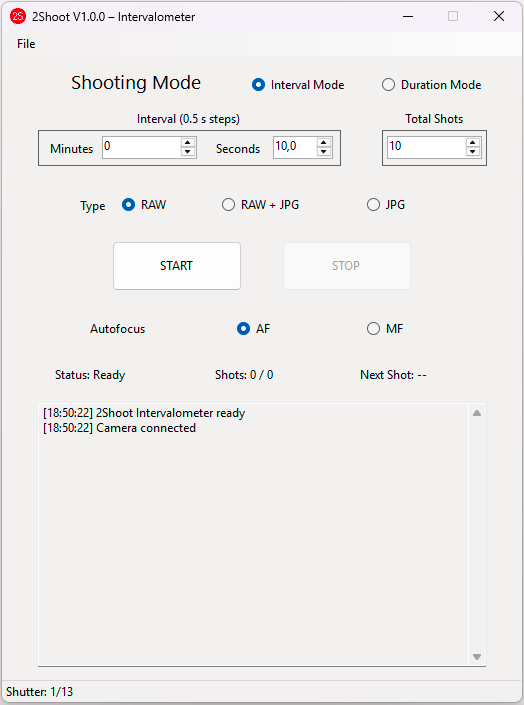Select AF autofocus option
The image size is (524, 705).
(243, 329)
